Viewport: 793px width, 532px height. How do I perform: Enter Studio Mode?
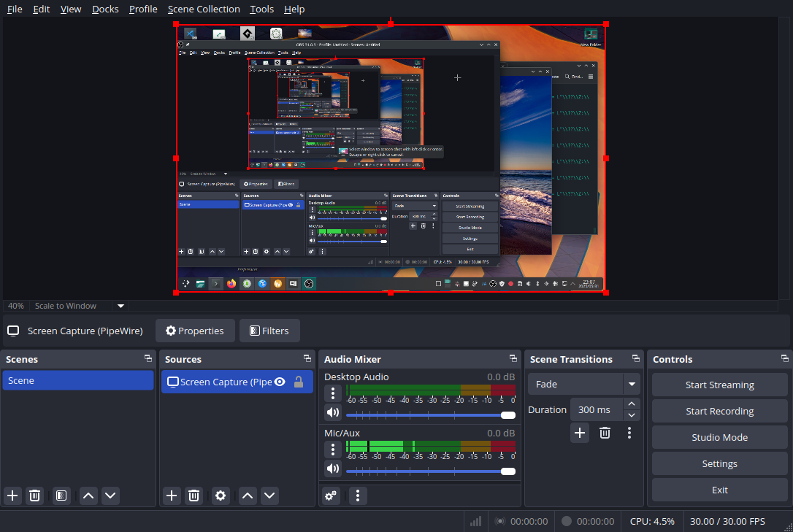pos(719,437)
